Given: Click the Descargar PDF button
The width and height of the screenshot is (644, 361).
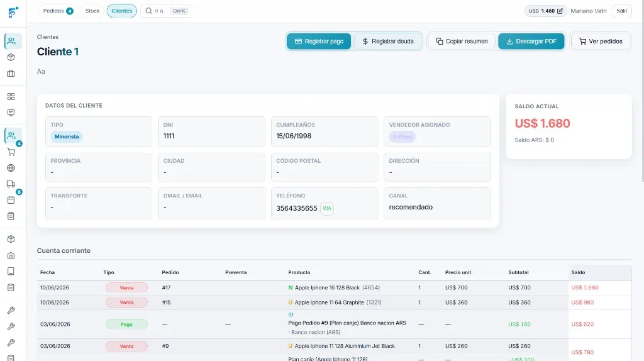Looking at the screenshot, I should (531, 41).
